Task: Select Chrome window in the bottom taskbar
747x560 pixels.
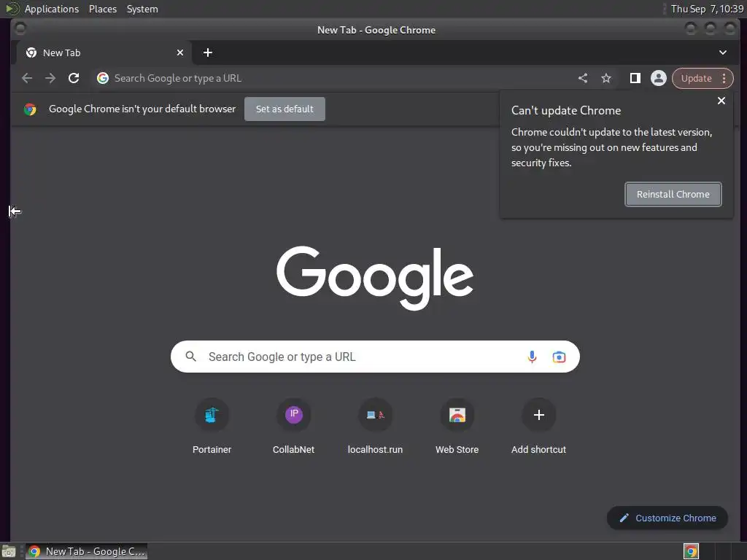Action: [x=86, y=551]
